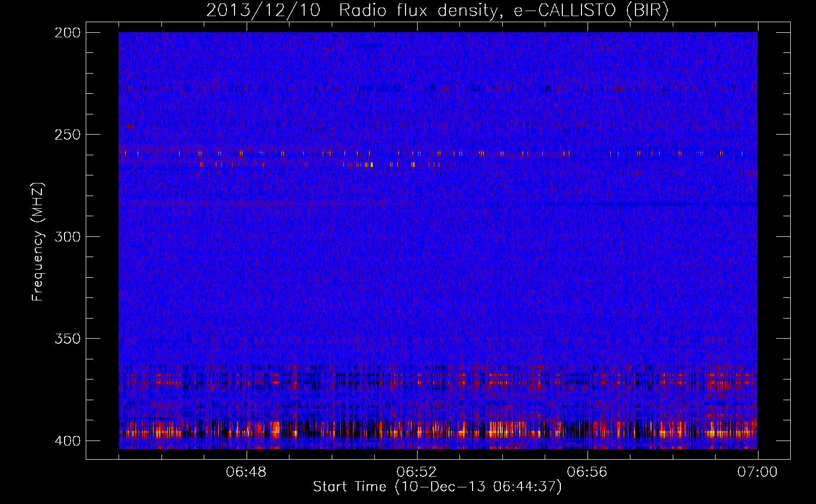Click the 250 frequency tick label
The width and height of the screenshot is (816, 504).
pos(67,135)
